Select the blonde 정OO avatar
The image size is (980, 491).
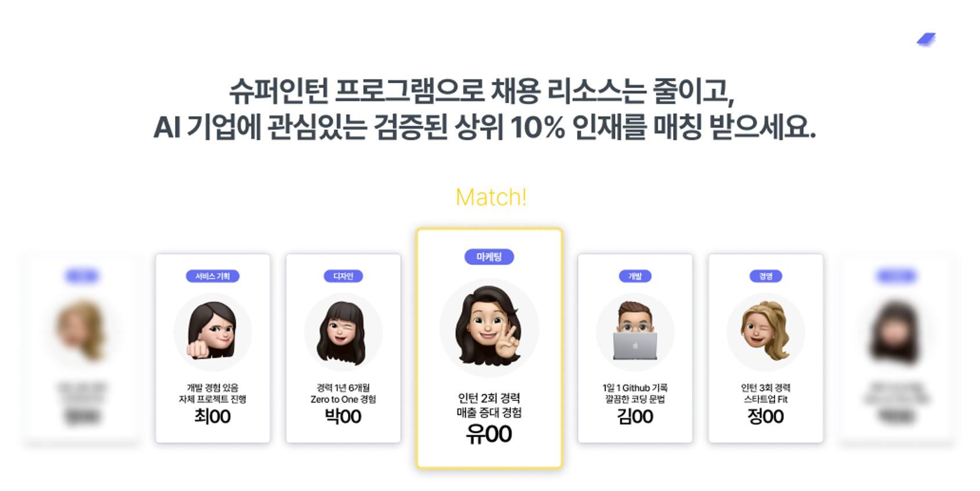(765, 332)
